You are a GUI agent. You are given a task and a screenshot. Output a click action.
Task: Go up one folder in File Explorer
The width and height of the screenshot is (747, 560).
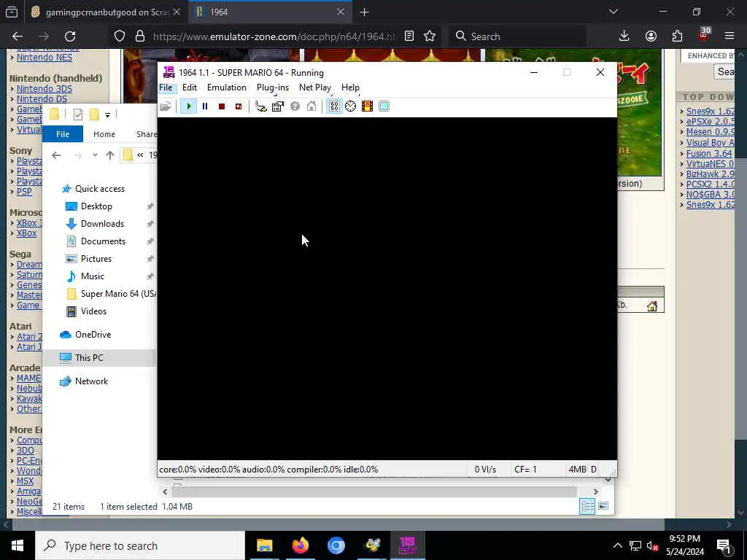[x=110, y=155]
